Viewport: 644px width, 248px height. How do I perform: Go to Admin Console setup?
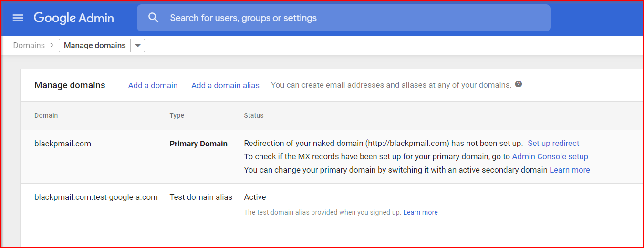click(x=550, y=156)
